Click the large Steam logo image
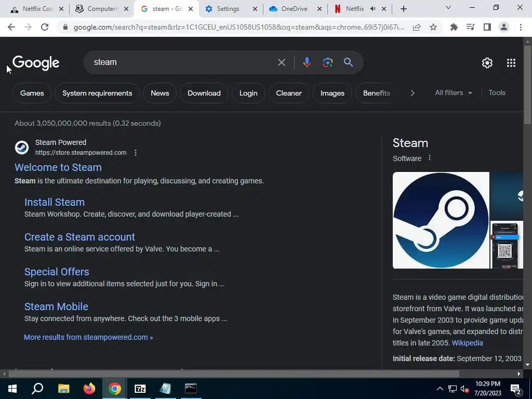 point(441,220)
